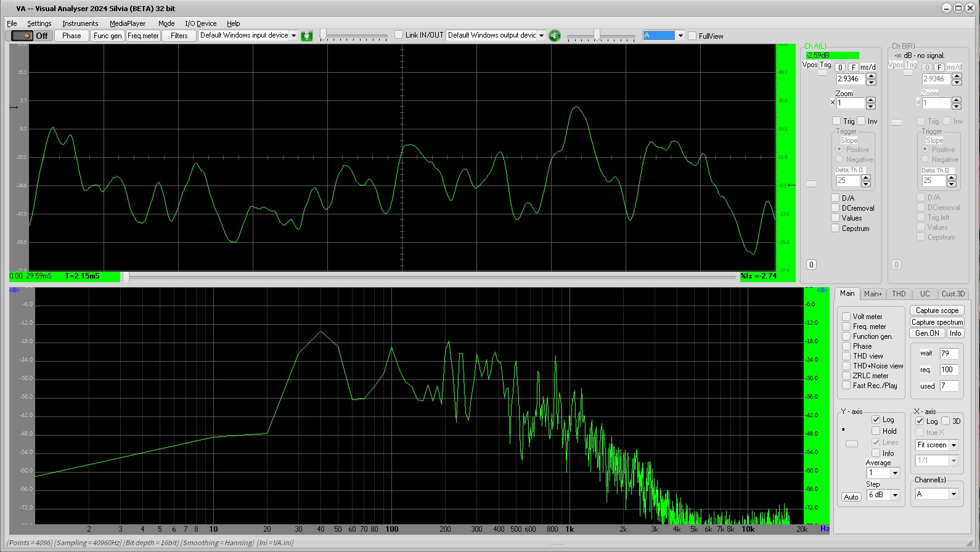This screenshot has width=980, height=552.
Task: Enable the Link IN/OUT checkbox
Action: click(399, 35)
